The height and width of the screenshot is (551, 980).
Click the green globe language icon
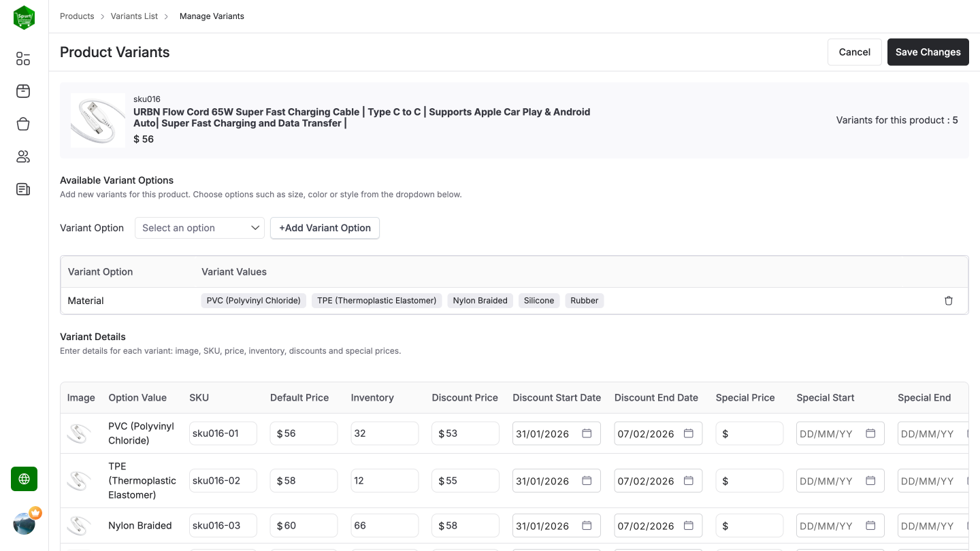point(24,479)
